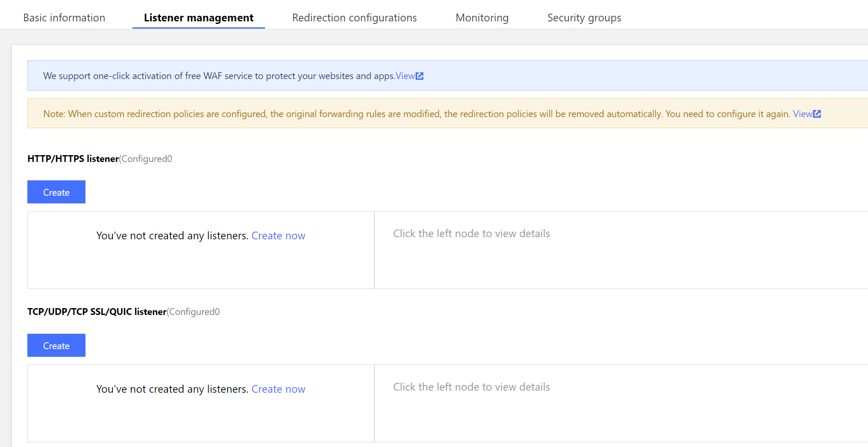Switch to Redirection configurations tab

[x=354, y=18]
